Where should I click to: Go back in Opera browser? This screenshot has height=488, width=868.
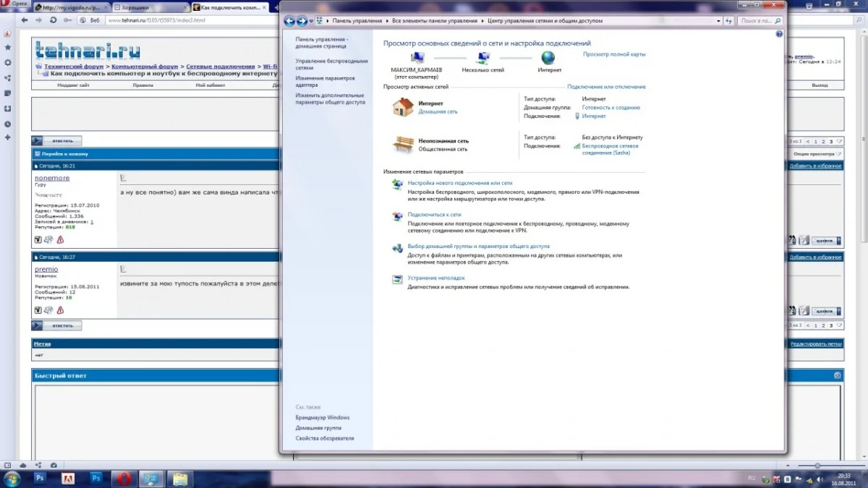[25, 20]
